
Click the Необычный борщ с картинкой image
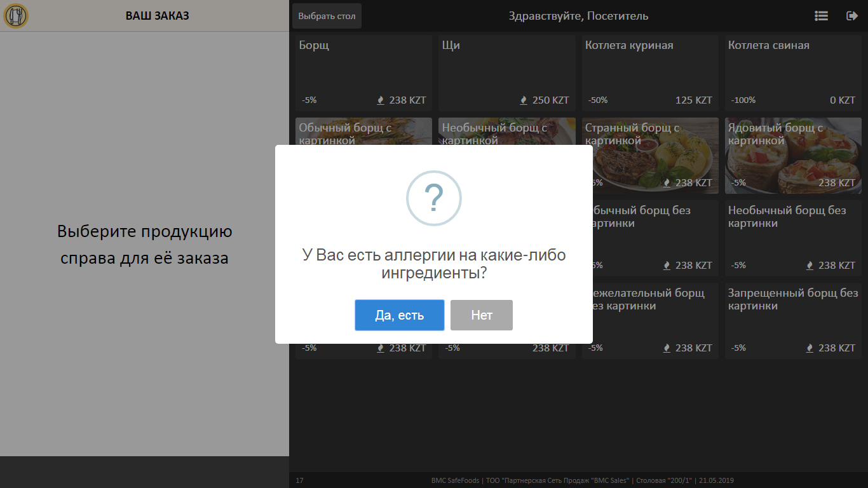pyautogui.click(x=506, y=130)
